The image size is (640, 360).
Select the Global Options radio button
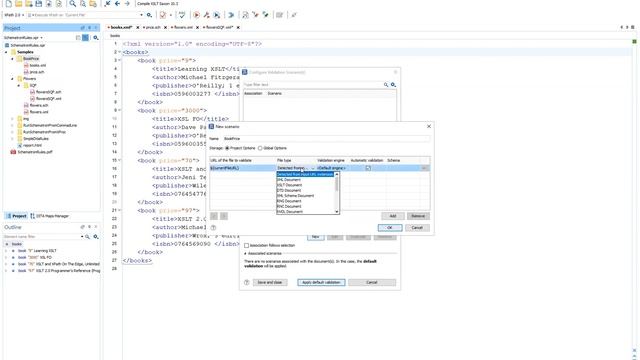[x=260, y=148]
